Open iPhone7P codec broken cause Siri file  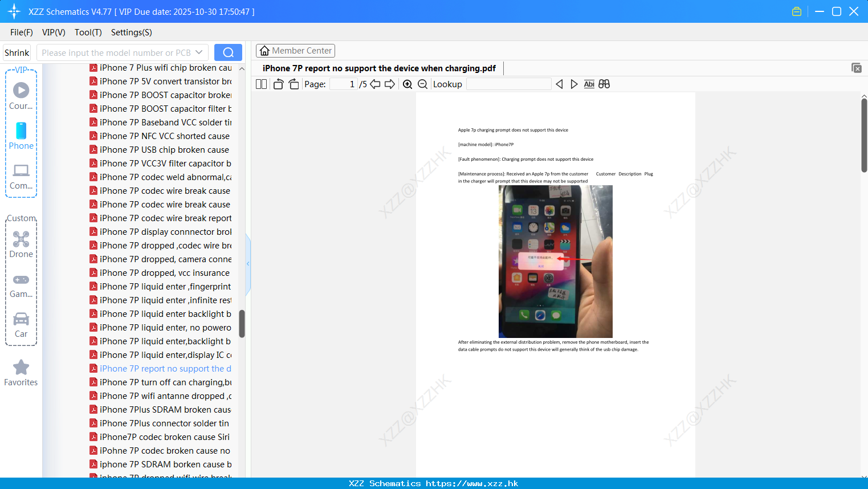tap(161, 437)
